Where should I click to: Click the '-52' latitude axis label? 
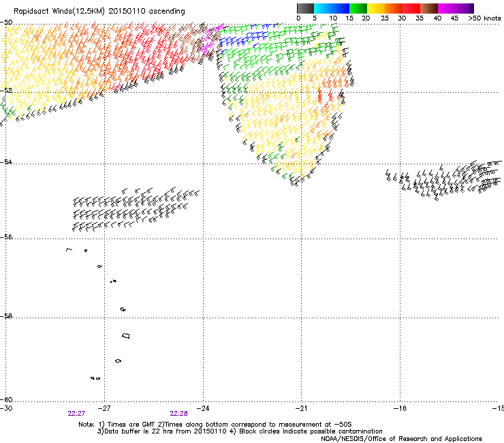click(6, 91)
